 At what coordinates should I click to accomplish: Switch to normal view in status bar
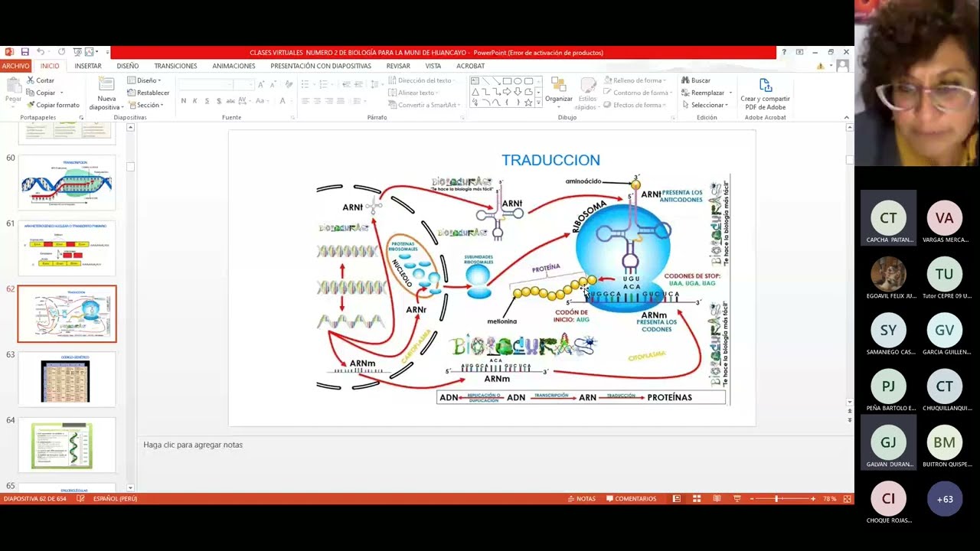(677, 498)
